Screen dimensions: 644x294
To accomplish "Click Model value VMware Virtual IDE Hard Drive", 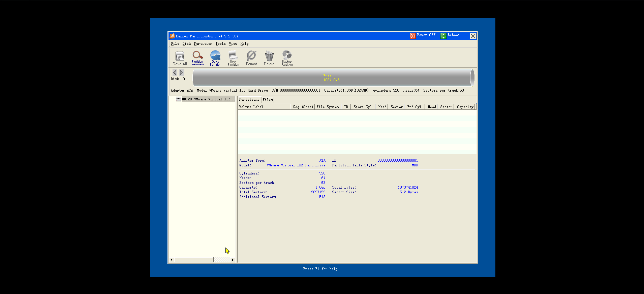I will (296, 165).
